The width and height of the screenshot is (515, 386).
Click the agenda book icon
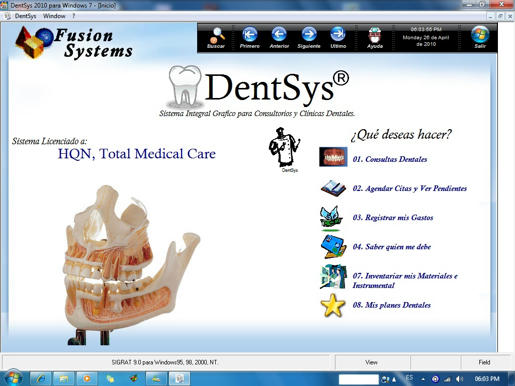point(333,188)
